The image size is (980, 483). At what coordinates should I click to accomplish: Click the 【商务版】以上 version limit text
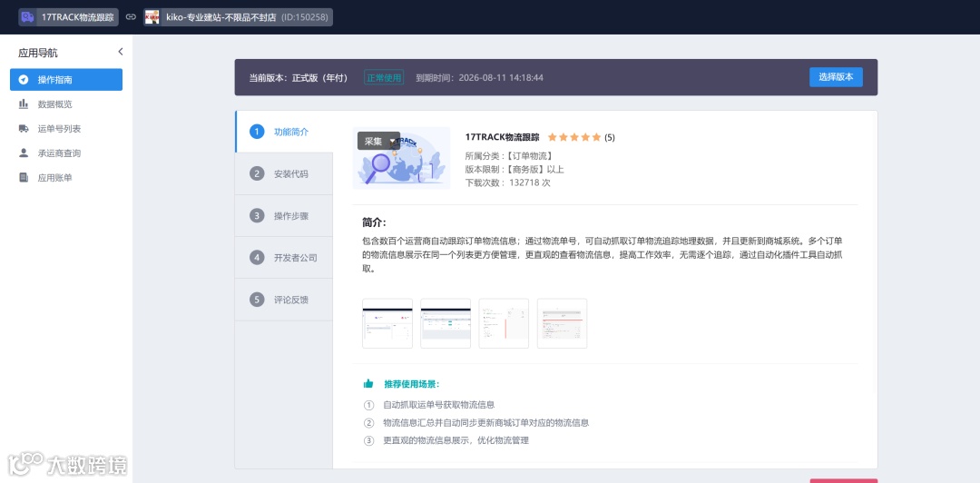534,169
